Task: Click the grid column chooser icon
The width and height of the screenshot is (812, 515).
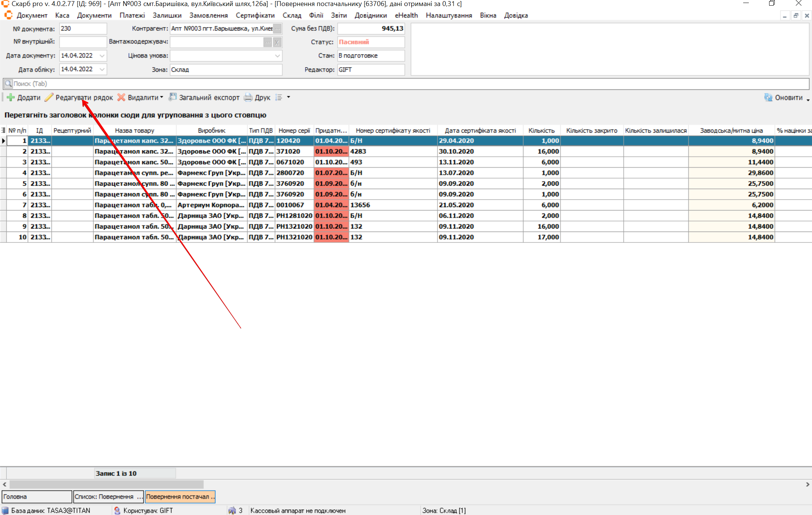Action: pyautogui.click(x=3, y=130)
